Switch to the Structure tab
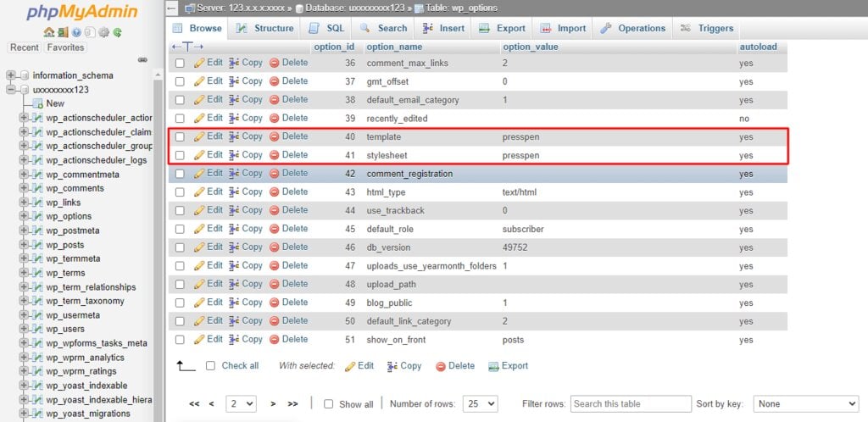 click(x=264, y=28)
